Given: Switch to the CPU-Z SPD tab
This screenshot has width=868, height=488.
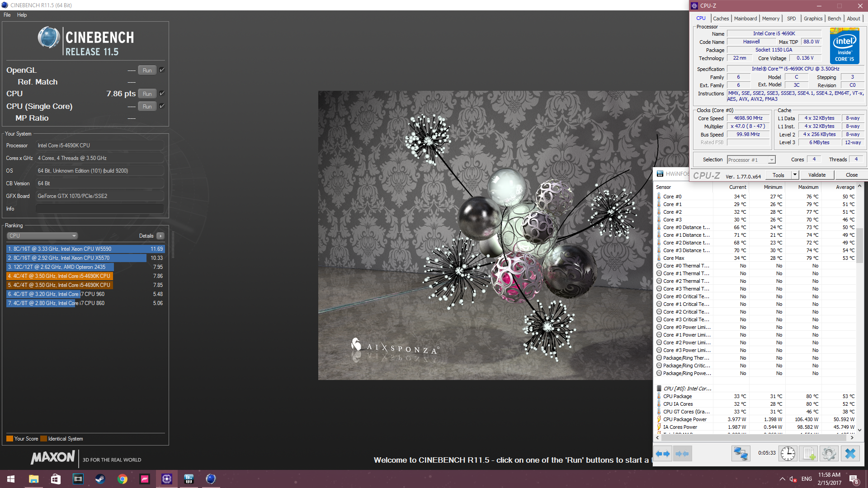Looking at the screenshot, I should (791, 19).
